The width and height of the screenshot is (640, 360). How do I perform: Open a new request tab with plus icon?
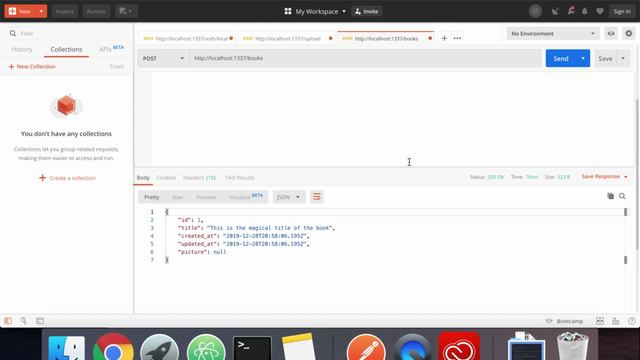(444, 38)
